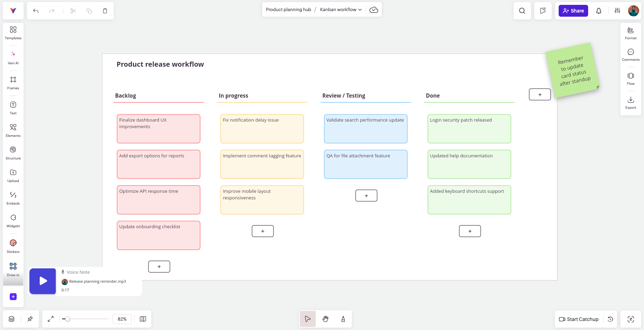Open the Structure panel
The width and height of the screenshot is (644, 330).
(13, 153)
